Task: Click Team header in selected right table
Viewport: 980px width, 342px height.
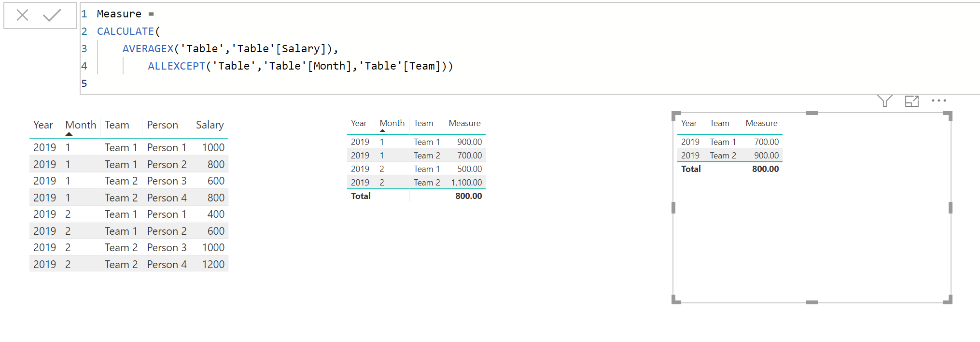Action: tap(719, 123)
